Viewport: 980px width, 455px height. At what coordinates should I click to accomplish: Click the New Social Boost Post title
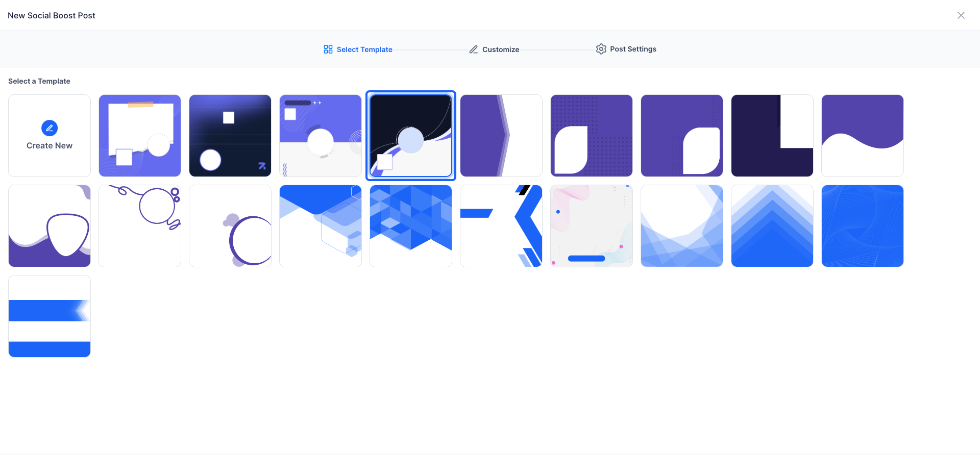pos(52,15)
